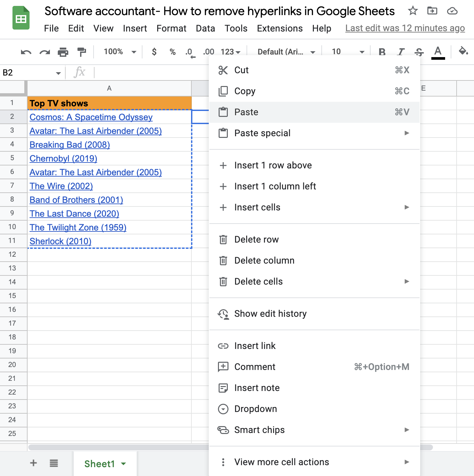
Task: Choose Insert note option
Action: pos(314,388)
